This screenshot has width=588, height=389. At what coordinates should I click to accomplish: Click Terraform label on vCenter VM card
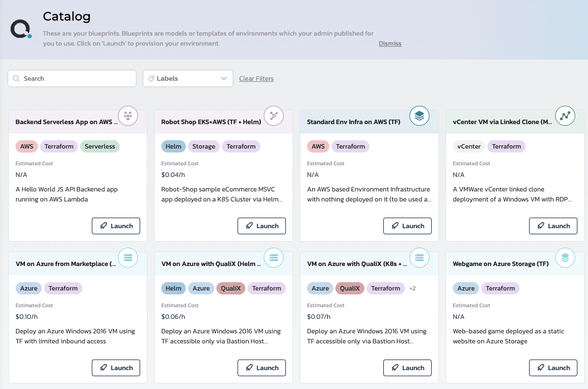coord(506,146)
